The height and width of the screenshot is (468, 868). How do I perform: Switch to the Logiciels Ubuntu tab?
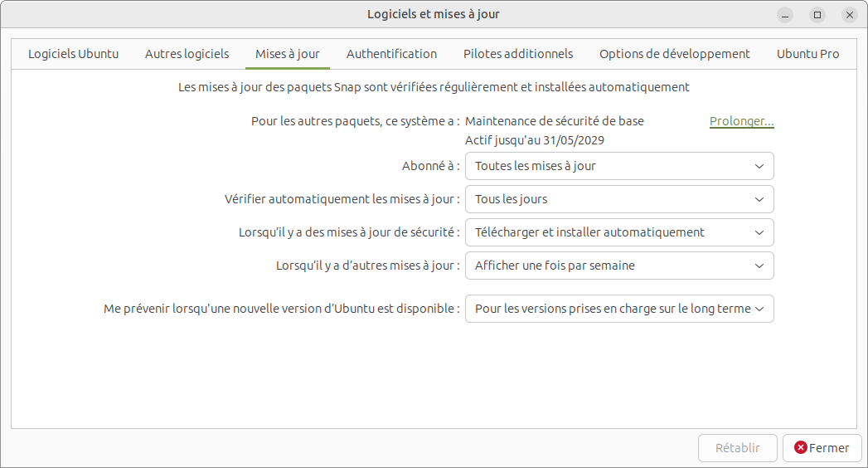pos(73,54)
